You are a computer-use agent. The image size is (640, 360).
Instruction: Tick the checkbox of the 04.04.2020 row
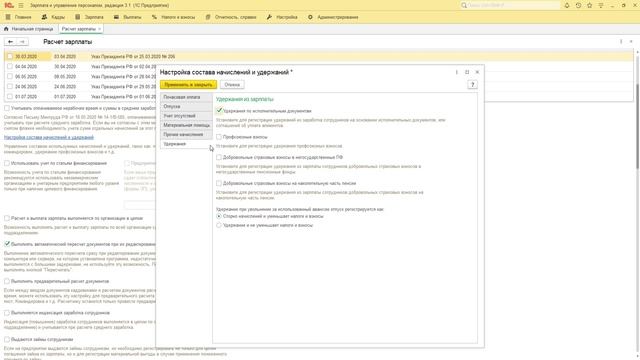[9, 66]
